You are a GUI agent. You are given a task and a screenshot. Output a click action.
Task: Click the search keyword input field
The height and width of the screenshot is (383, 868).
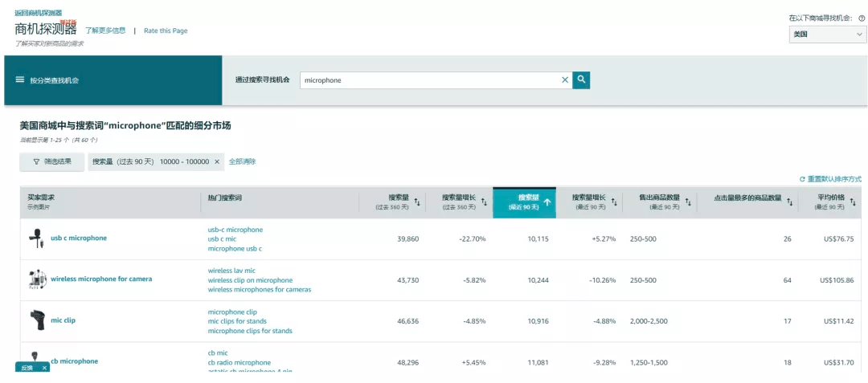coord(430,80)
